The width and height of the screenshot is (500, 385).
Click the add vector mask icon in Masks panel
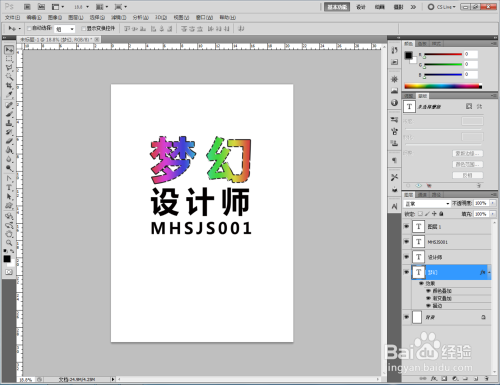click(x=479, y=106)
